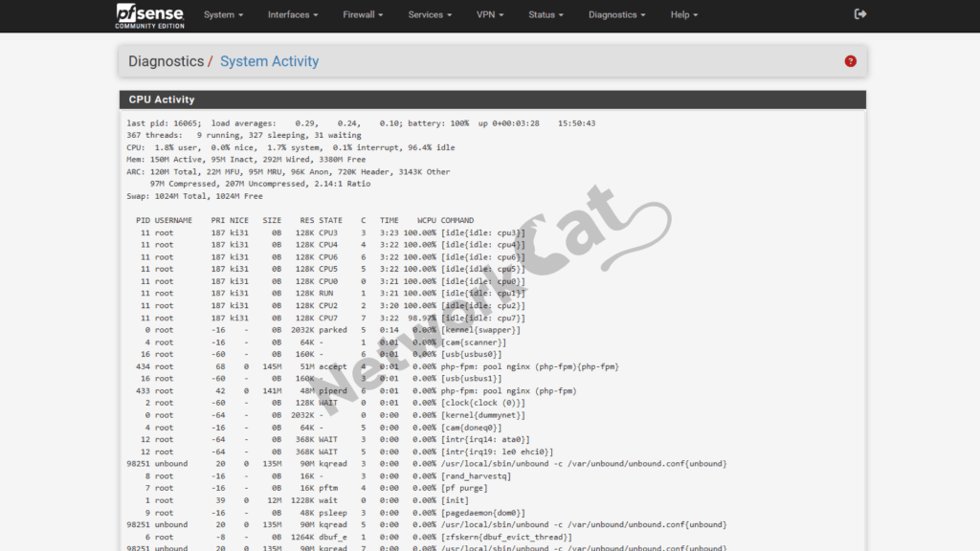Expand the Diagnostics menu in top navbar
The height and width of the screenshot is (551, 980).
point(616,15)
